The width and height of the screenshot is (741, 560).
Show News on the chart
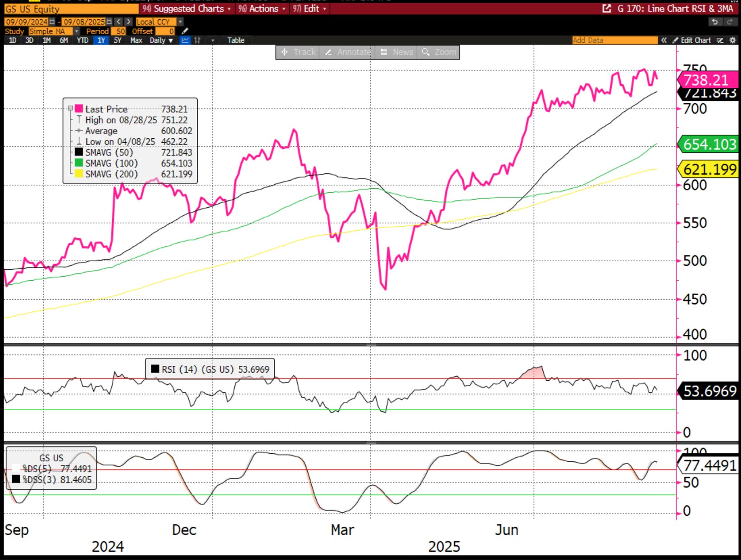point(396,52)
